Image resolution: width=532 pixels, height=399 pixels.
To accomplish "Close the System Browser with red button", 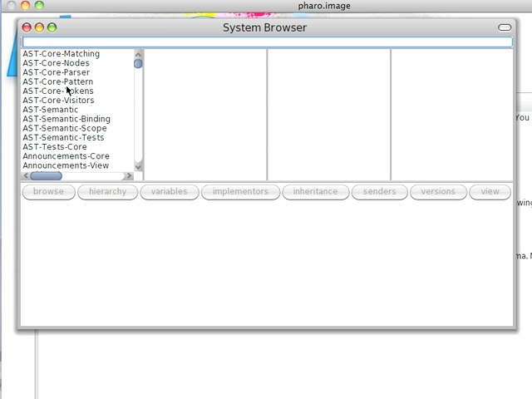I will coord(27,27).
